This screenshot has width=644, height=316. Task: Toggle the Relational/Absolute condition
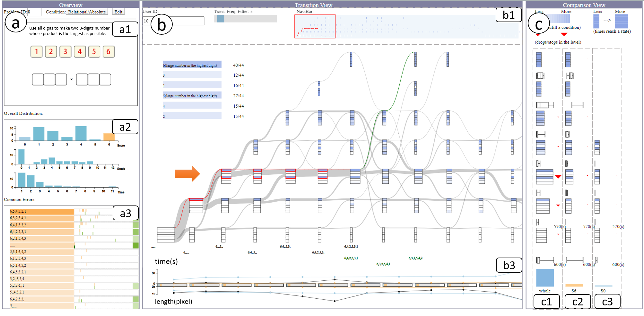pos(87,12)
